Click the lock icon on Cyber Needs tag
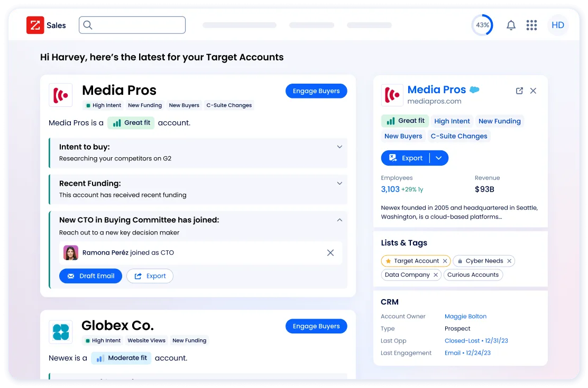 tap(460, 261)
